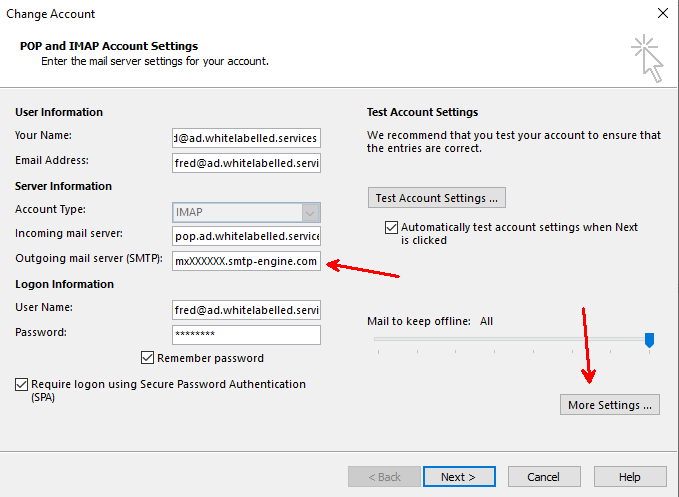679x497 pixels.
Task: Click the middle of the offline mail slider track
Action: point(512,340)
